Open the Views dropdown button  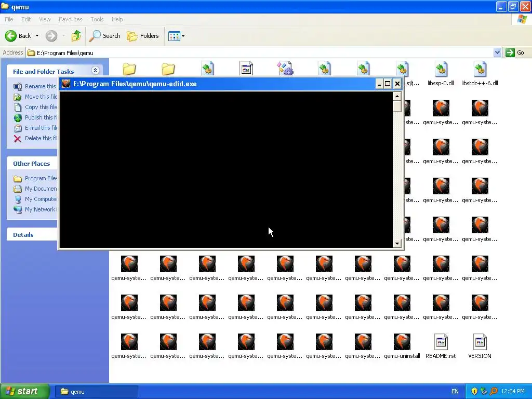click(177, 36)
